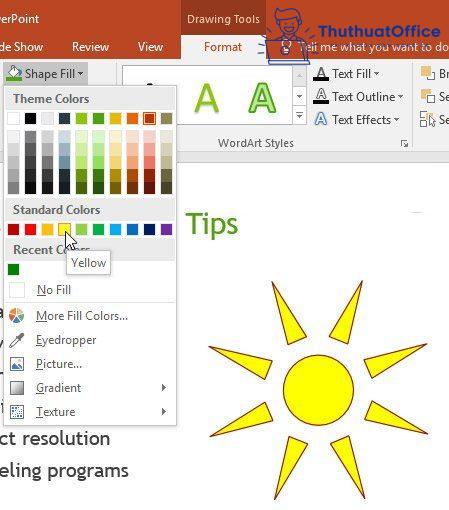Open the Texture submenu arrow
Viewport: 449px width, 510px height.
164,412
